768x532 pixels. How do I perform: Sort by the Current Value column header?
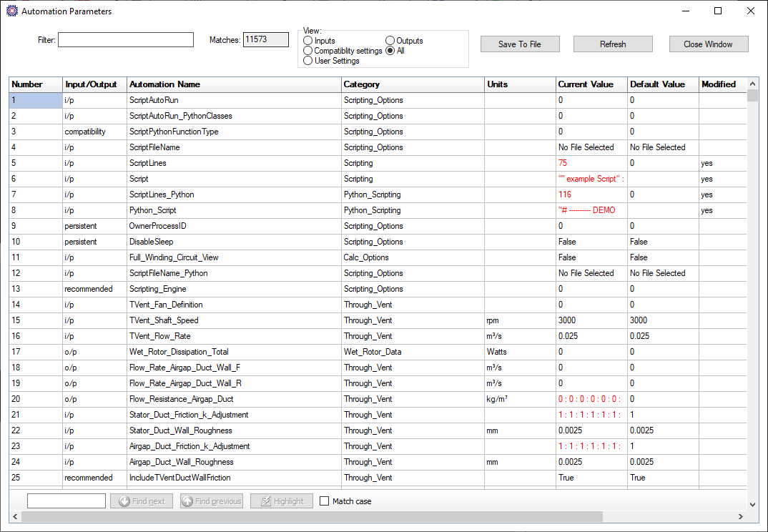(x=591, y=84)
